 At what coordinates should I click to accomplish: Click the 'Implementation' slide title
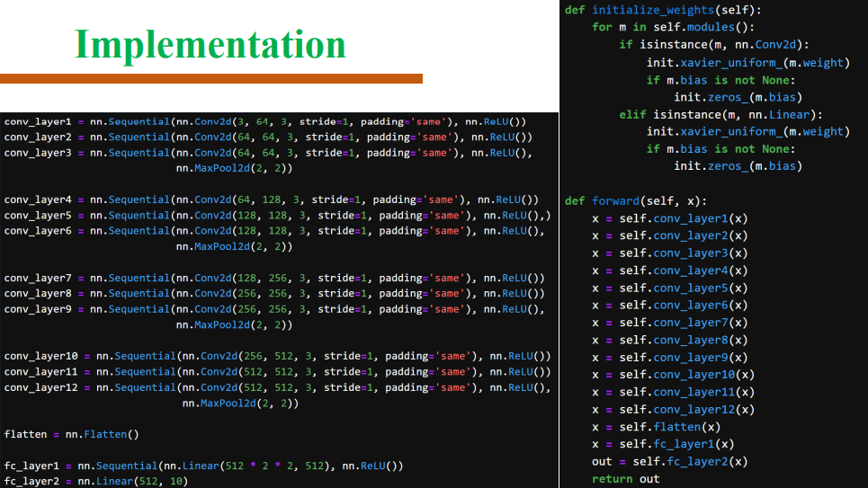pyautogui.click(x=210, y=45)
